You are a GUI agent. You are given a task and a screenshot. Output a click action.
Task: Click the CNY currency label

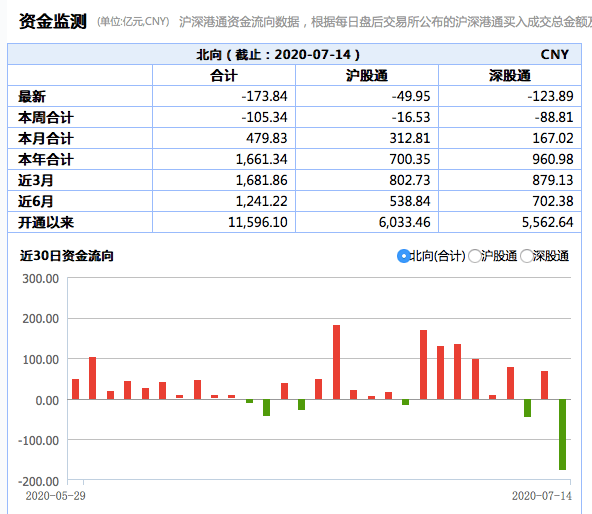click(x=555, y=55)
